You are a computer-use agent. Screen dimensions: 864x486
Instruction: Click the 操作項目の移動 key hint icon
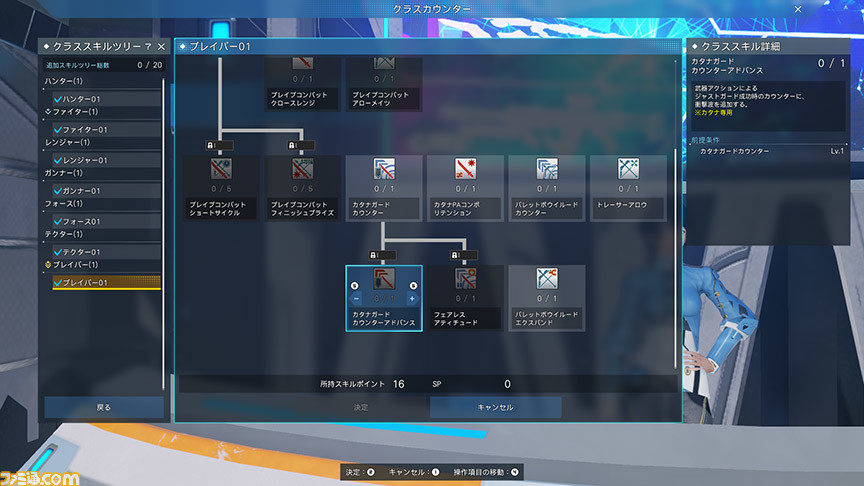(x=515, y=472)
